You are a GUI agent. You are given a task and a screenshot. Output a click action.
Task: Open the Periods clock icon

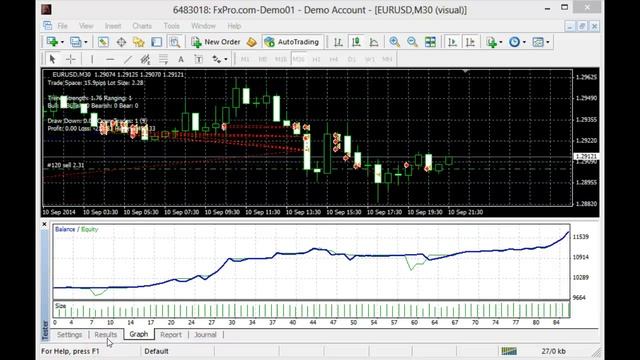(515, 42)
